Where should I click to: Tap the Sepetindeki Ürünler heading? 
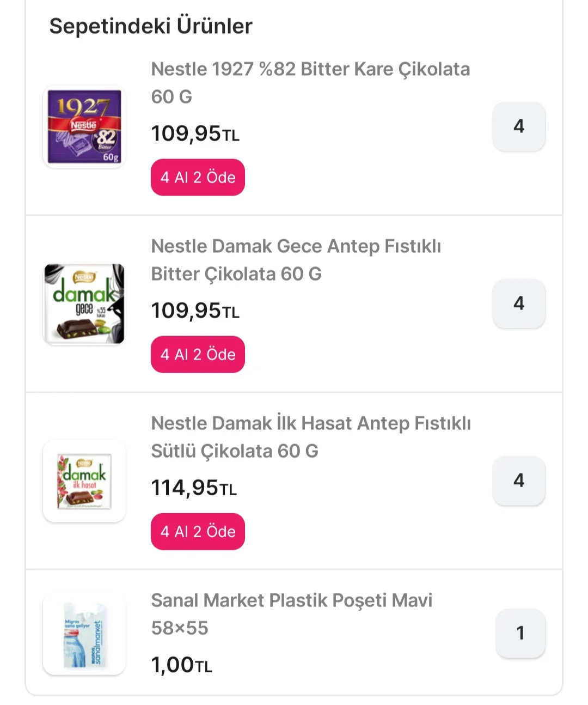[x=151, y=26]
